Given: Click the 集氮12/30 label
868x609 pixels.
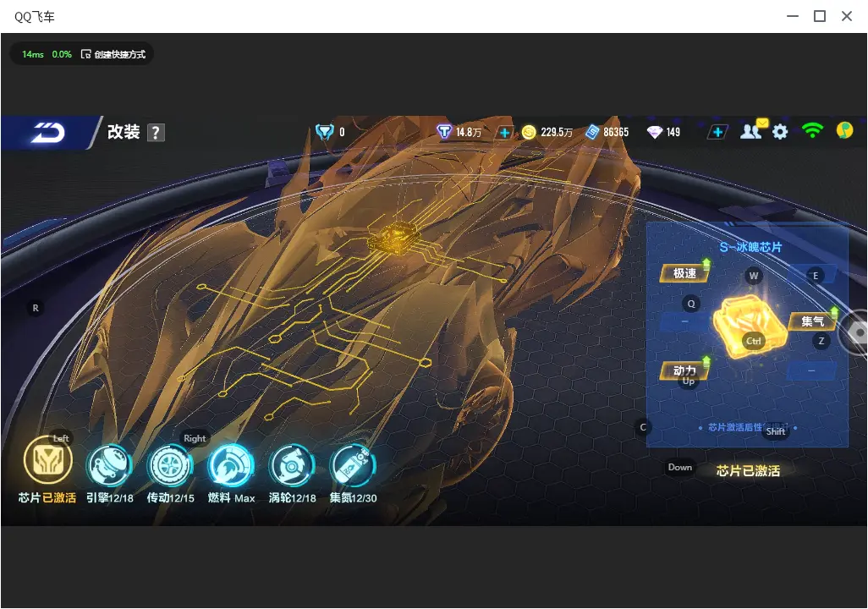Looking at the screenshot, I should [353, 497].
